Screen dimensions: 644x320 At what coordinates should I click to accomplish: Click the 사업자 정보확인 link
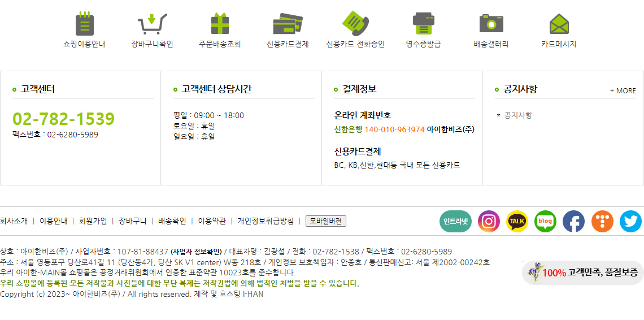197,252
